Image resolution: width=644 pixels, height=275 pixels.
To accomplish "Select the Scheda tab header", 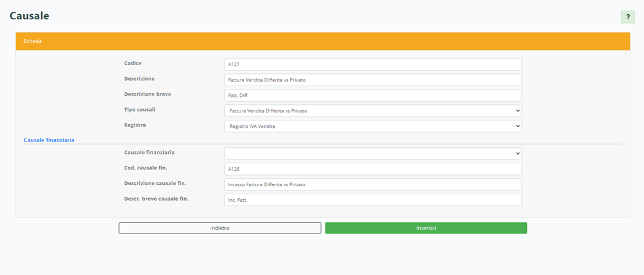I will (x=32, y=41).
